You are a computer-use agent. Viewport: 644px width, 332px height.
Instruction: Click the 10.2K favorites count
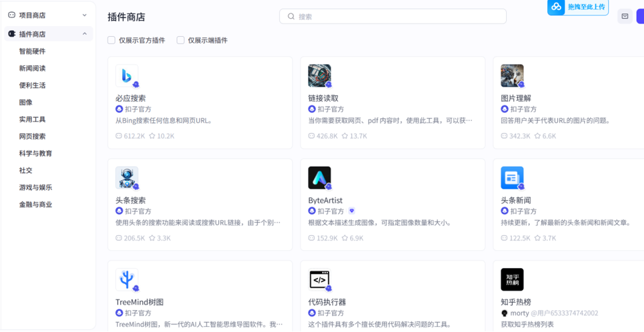166,135
